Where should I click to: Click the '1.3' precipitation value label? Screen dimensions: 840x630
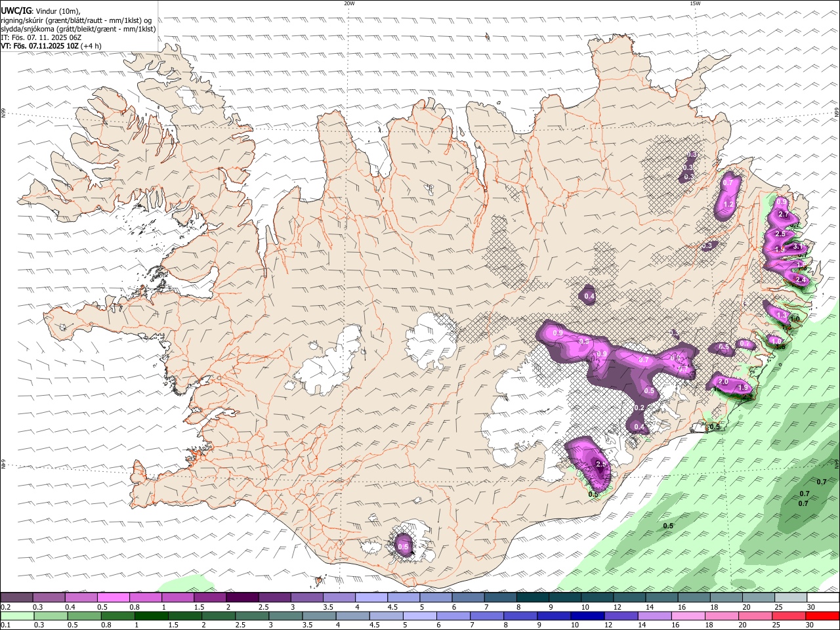coord(782,316)
